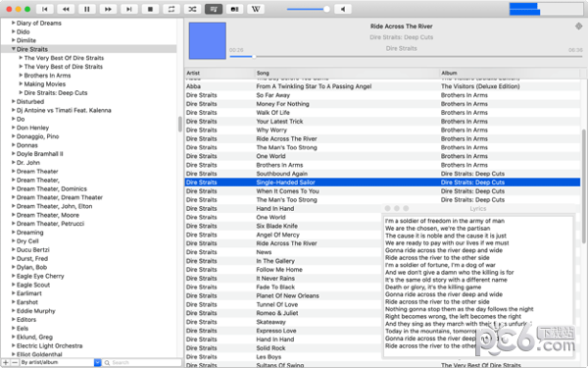Open the By artist/album dropdown
This screenshot has width=588, height=368.
[x=61, y=362]
